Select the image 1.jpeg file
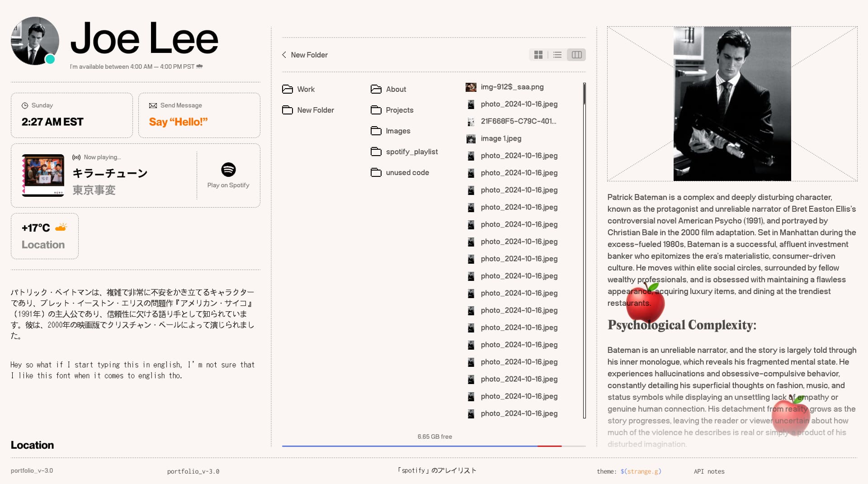This screenshot has height=484, width=868. coord(500,138)
